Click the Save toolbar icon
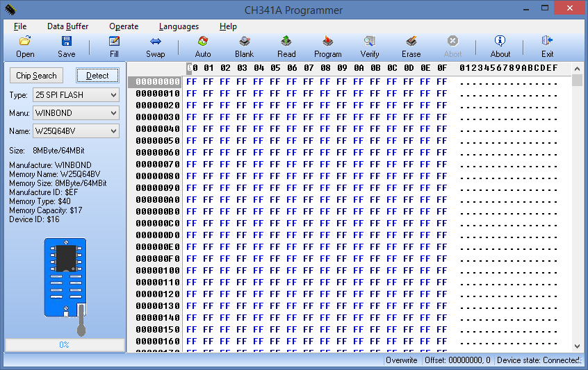 (67, 42)
